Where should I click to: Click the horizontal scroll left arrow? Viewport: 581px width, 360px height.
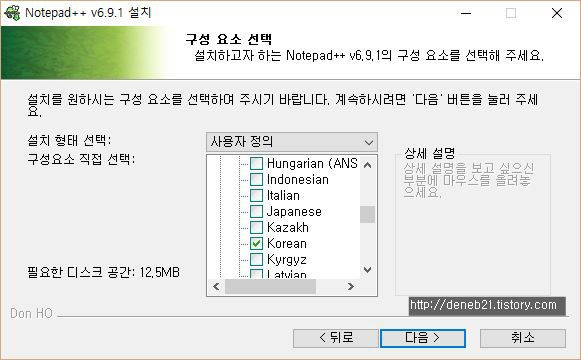click(x=216, y=286)
